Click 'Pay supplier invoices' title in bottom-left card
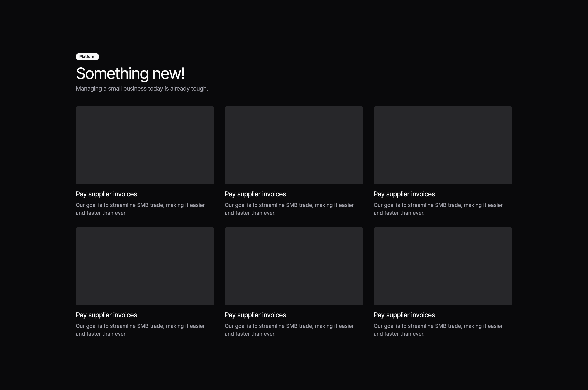 tap(106, 315)
